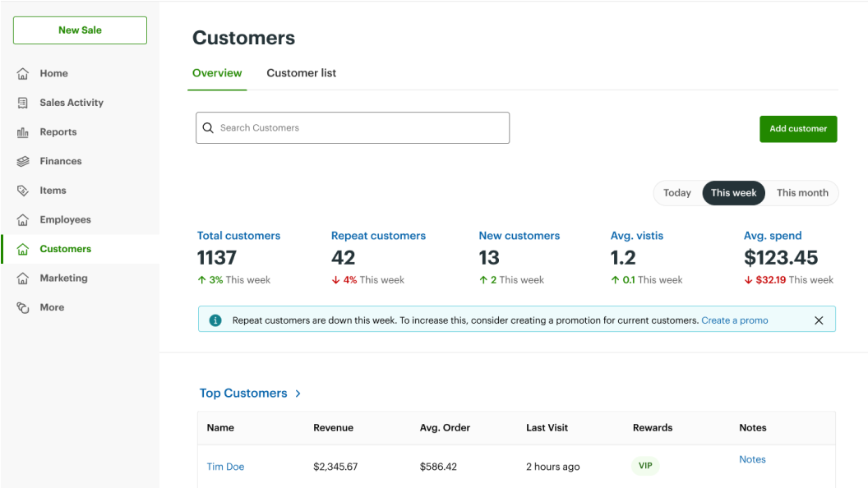
Task: Click the green Customers sidebar icon
Action: [x=23, y=249]
